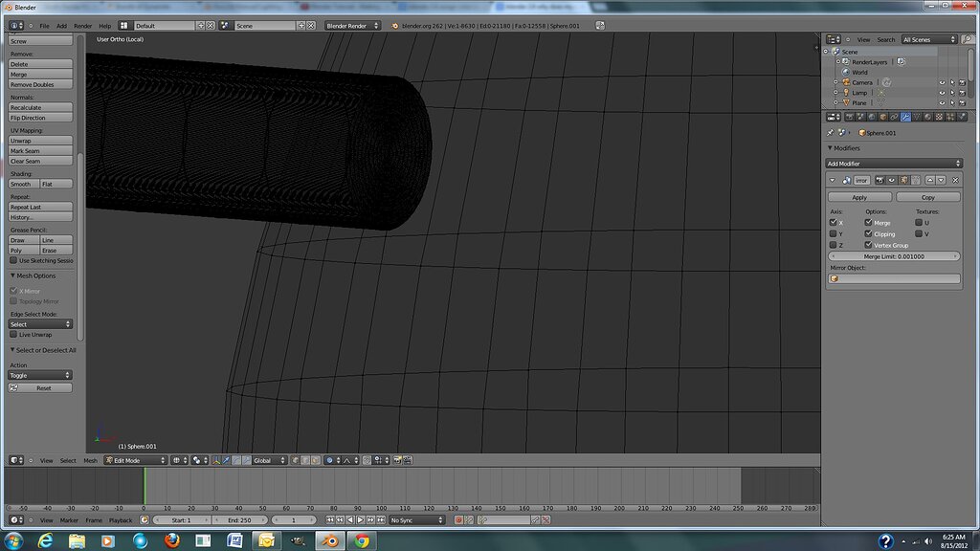Open the Material properties tab icon
This screenshot has height=551, width=980.
coord(927,117)
